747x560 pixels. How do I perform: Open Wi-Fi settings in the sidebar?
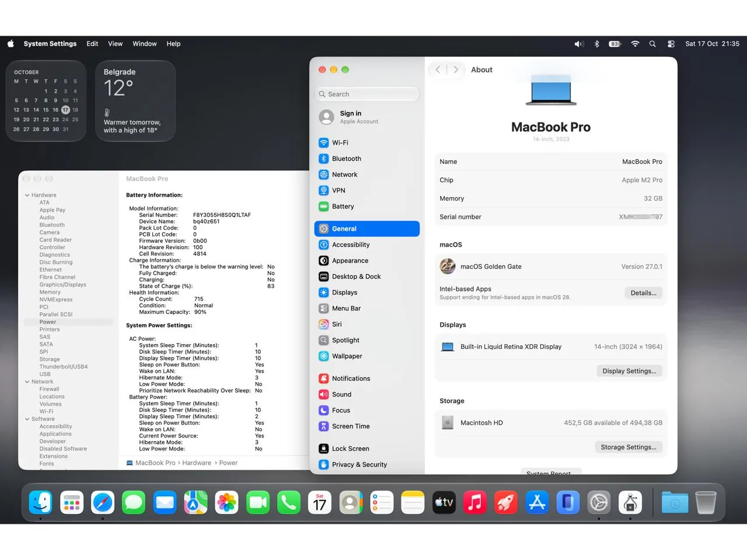pos(366,142)
